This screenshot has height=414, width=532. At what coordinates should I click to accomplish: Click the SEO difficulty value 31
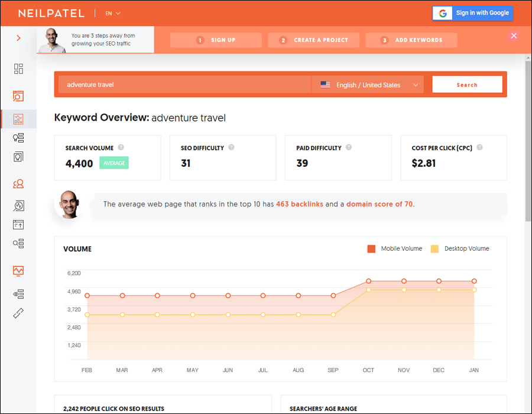coord(186,163)
